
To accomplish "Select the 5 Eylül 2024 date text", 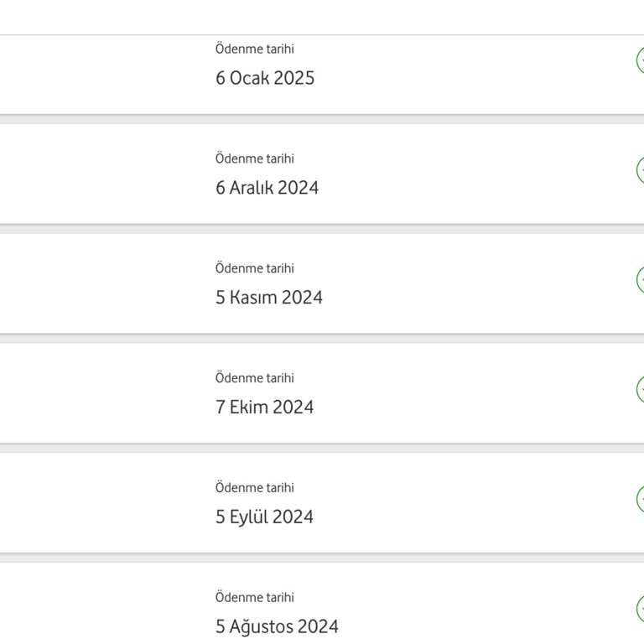I will (264, 517).
